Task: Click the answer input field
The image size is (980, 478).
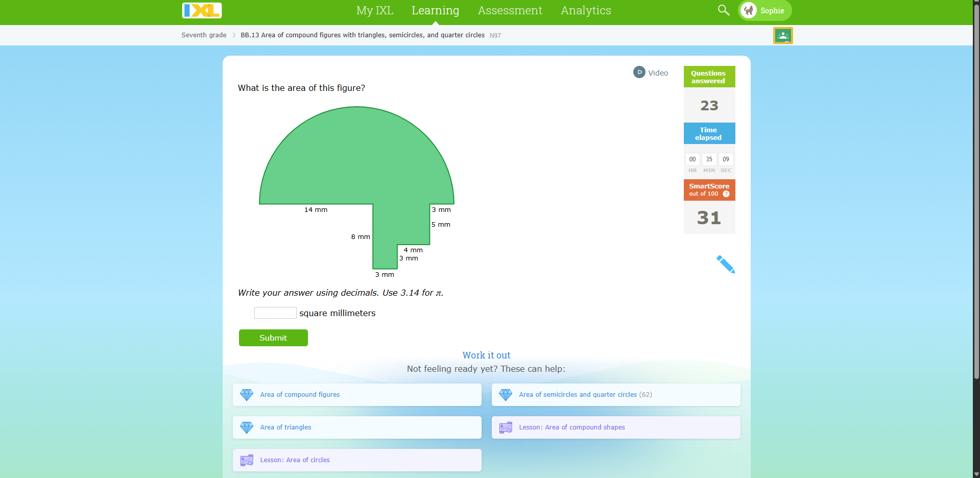Action: [x=275, y=313]
